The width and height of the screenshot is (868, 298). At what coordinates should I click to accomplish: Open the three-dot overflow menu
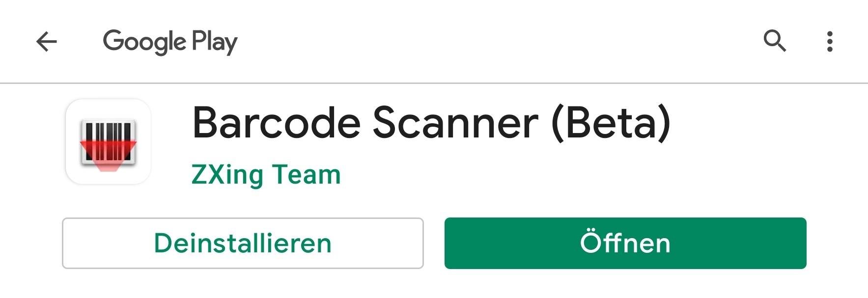830,41
